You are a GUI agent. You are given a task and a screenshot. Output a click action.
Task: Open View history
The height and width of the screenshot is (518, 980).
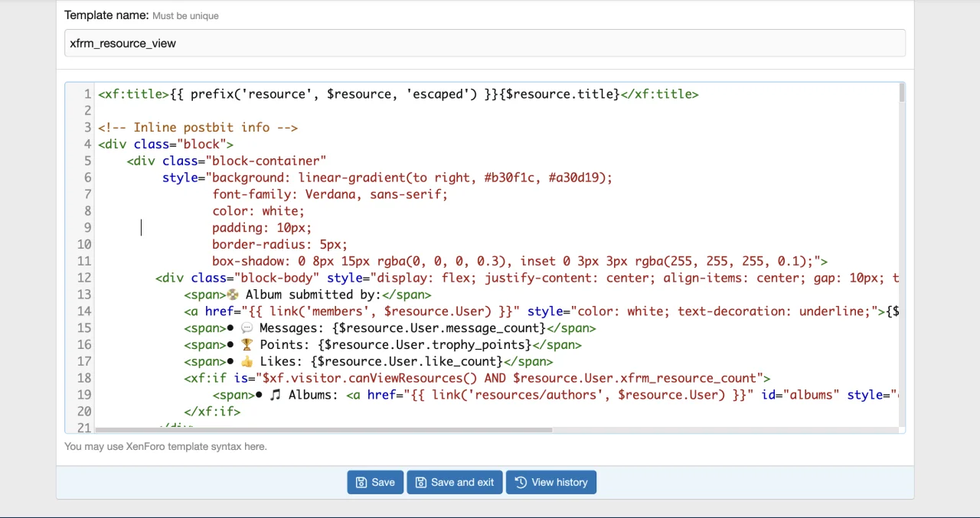[551, 482]
